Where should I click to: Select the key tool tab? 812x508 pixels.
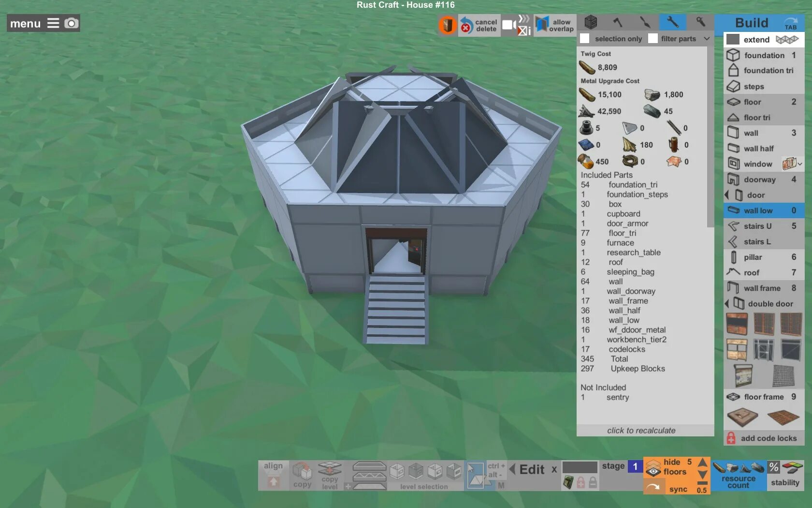point(700,22)
